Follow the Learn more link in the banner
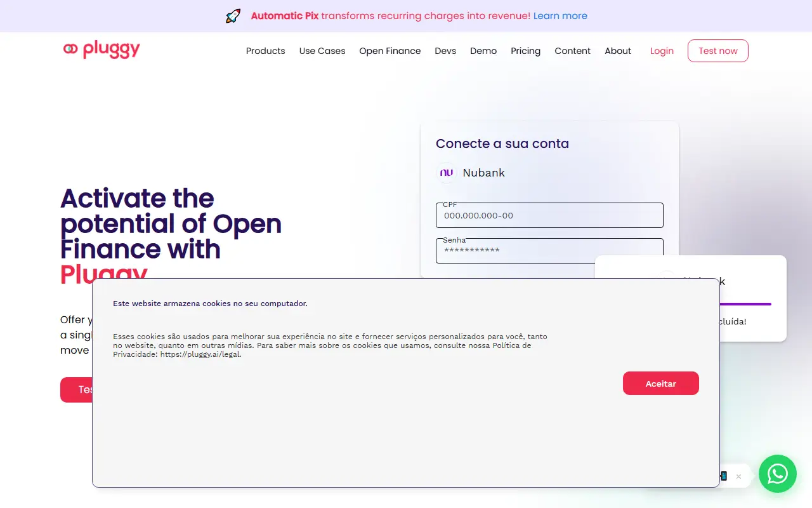This screenshot has width=812, height=508. click(560, 16)
